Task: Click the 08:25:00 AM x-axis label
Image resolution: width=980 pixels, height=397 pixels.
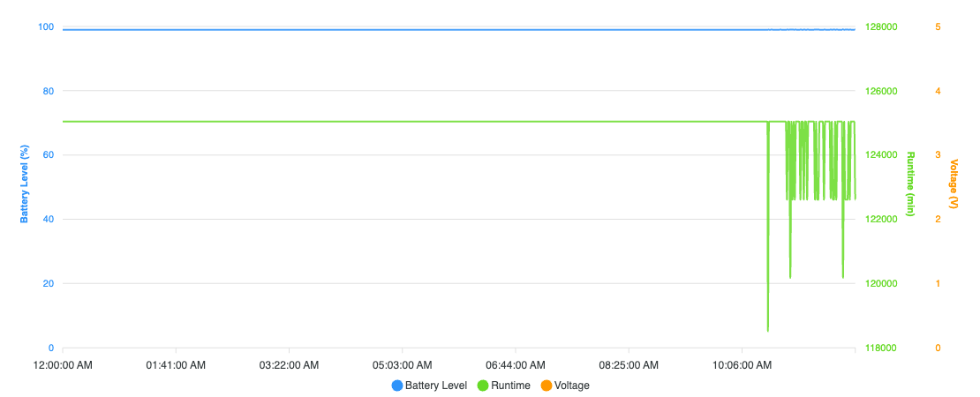Action: (628, 365)
